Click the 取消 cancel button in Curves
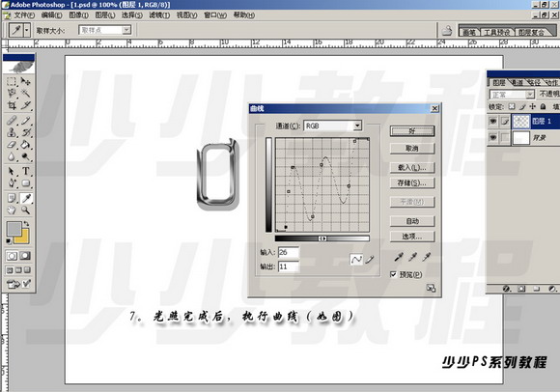The height and width of the screenshot is (392, 560). pyautogui.click(x=412, y=148)
